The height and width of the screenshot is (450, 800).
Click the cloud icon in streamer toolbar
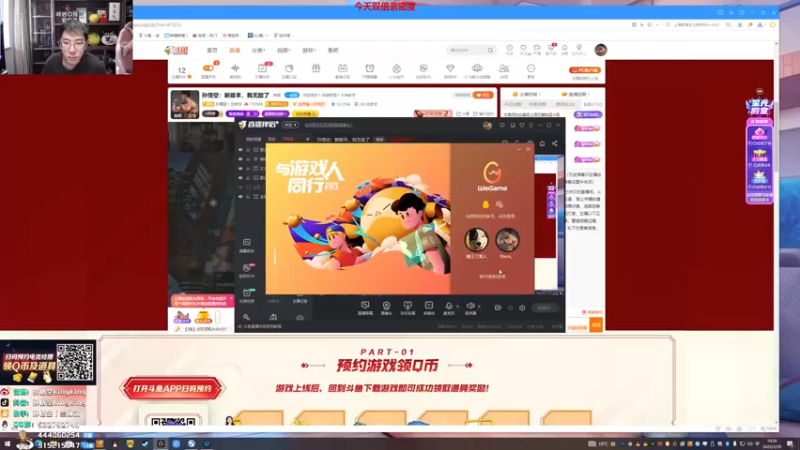point(477,68)
